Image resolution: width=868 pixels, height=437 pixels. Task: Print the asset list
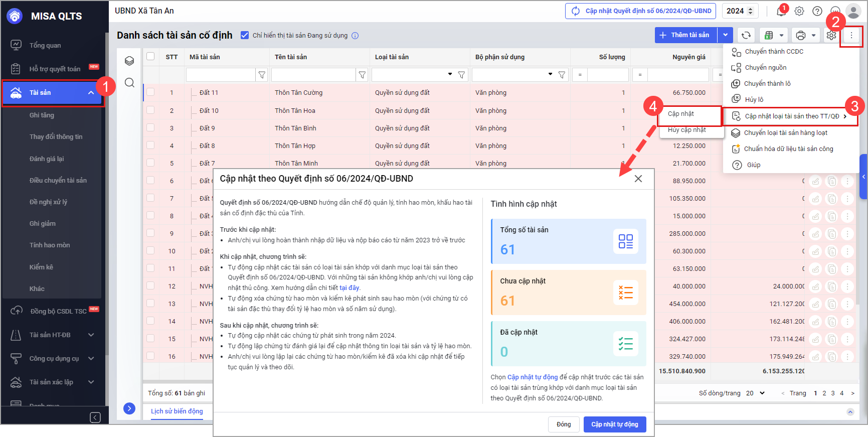pyautogui.click(x=801, y=35)
